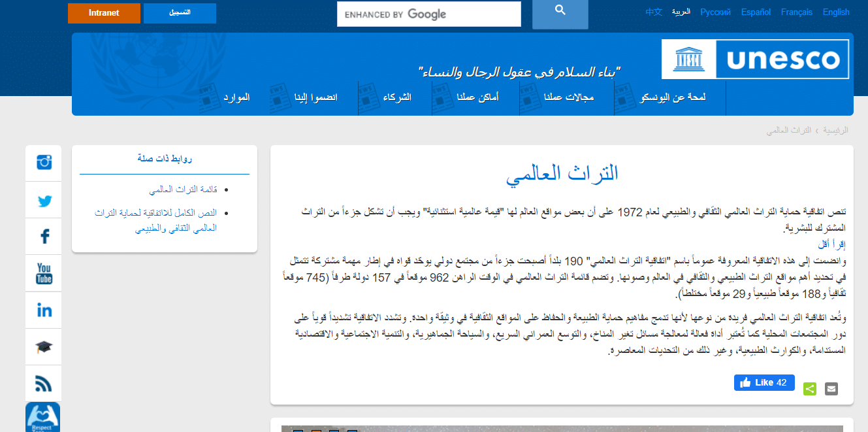Click the LinkedIn sidebar icon
The image size is (868, 432).
pos(44,310)
